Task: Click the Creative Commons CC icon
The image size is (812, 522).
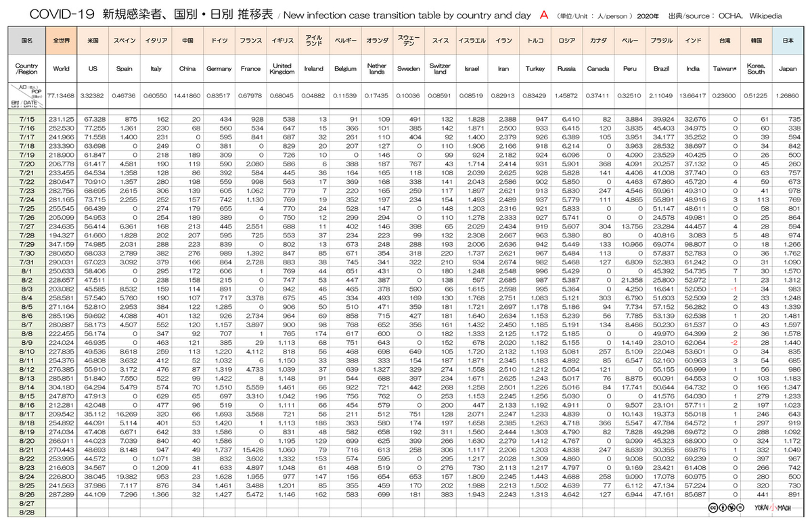Action: pyautogui.click(x=713, y=507)
